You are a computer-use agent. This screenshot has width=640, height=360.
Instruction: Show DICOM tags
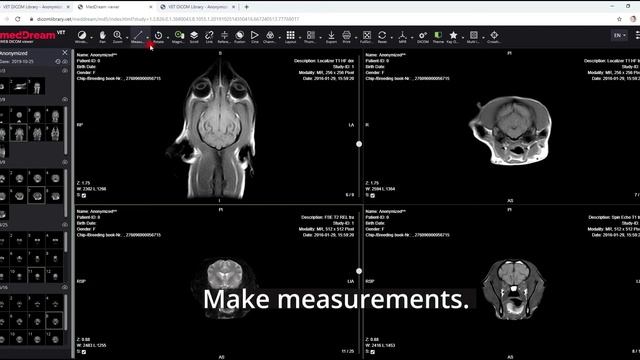[x=423, y=36]
